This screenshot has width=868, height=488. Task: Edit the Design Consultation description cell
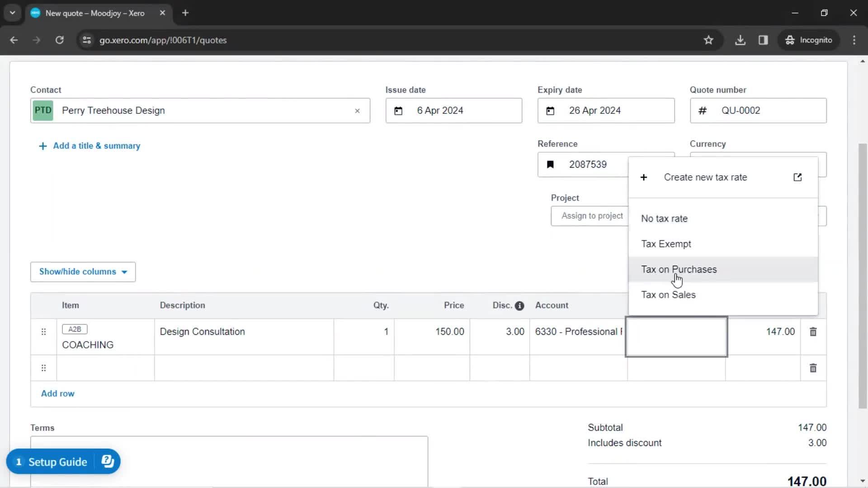click(x=244, y=337)
